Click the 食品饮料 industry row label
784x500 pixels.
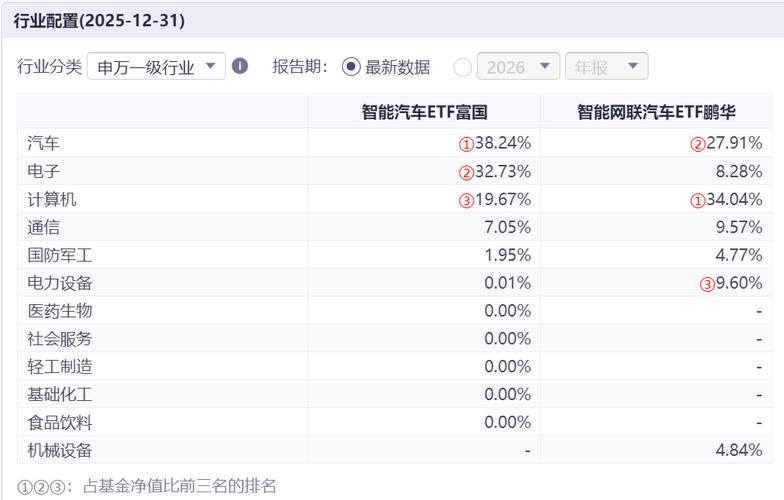click(x=60, y=422)
